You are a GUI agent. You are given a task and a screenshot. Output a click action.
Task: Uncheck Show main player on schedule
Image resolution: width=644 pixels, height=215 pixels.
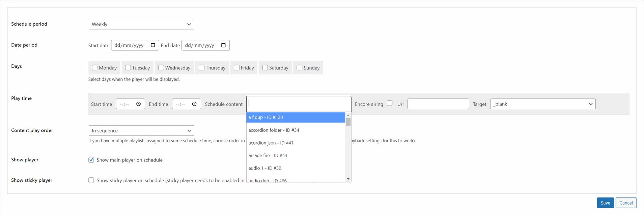coord(91,160)
